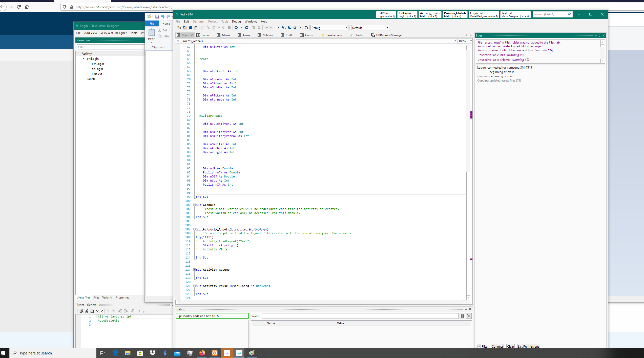Click the Restart (circular arrow) toolbar icon
The height and width of the screenshot is (358, 644).
(x=306, y=28)
